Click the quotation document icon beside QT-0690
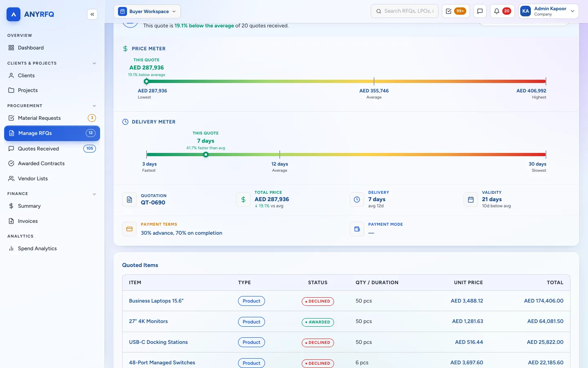 click(x=129, y=200)
